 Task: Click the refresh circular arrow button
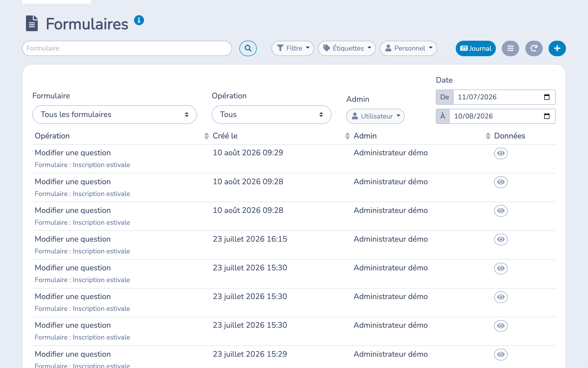click(534, 48)
